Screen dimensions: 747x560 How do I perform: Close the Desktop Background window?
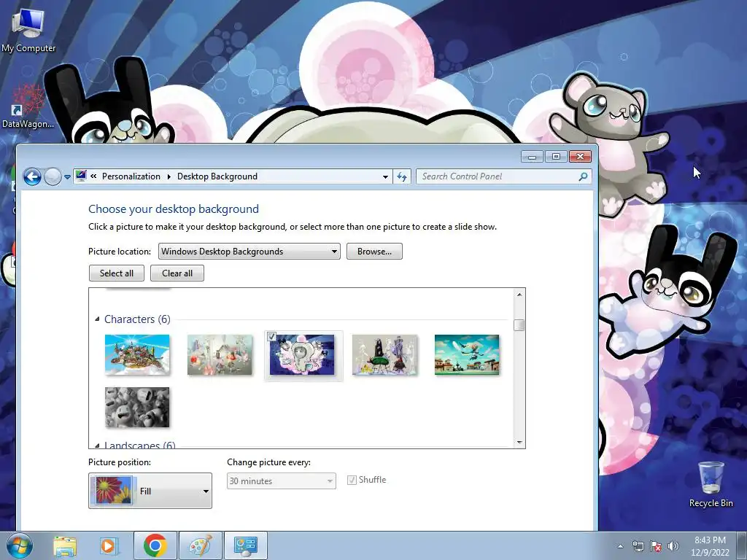[x=580, y=157]
